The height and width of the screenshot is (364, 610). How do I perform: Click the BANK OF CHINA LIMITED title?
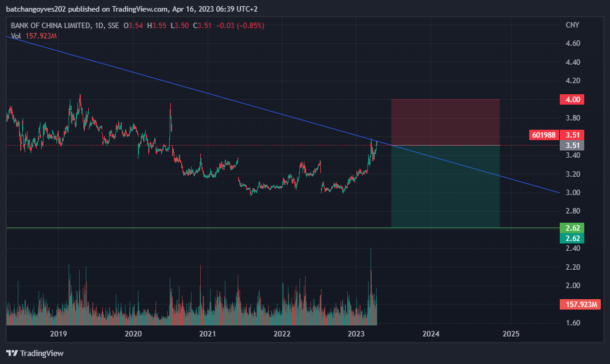51,26
